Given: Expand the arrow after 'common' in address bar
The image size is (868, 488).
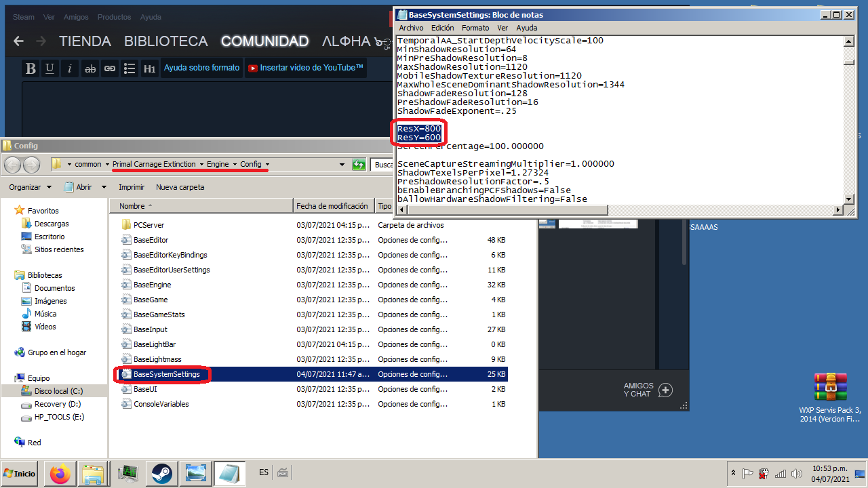Looking at the screenshot, I should click(107, 164).
